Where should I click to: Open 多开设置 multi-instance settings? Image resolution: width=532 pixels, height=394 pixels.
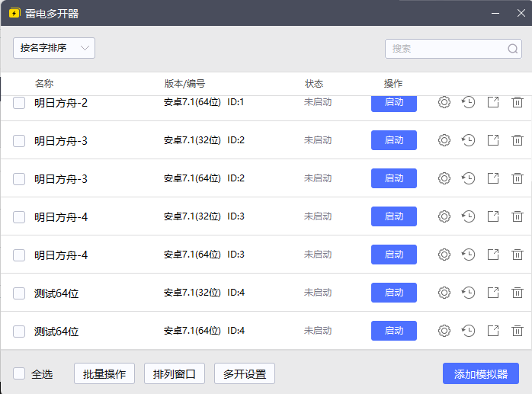click(x=245, y=373)
